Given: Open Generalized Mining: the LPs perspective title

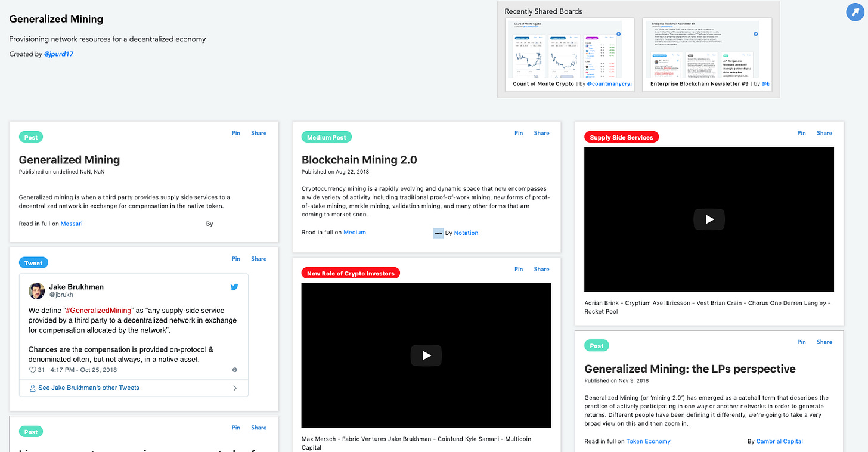Looking at the screenshot, I should 690,369.
